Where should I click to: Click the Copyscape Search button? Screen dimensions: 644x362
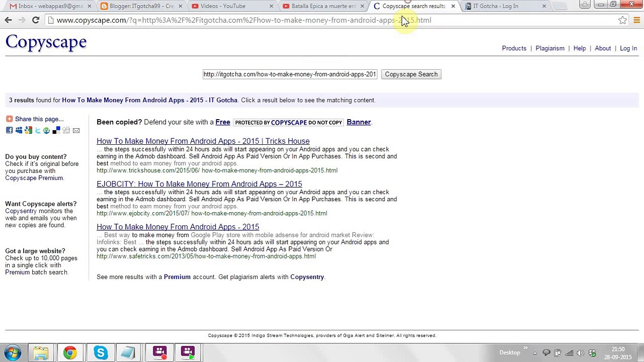(411, 74)
